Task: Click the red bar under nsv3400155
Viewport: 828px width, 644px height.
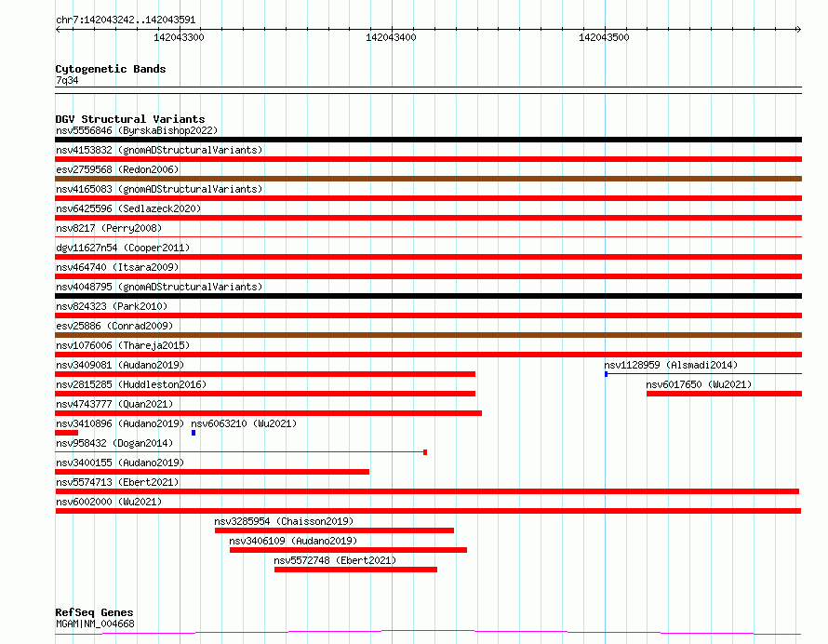Action: pyautogui.click(x=212, y=473)
